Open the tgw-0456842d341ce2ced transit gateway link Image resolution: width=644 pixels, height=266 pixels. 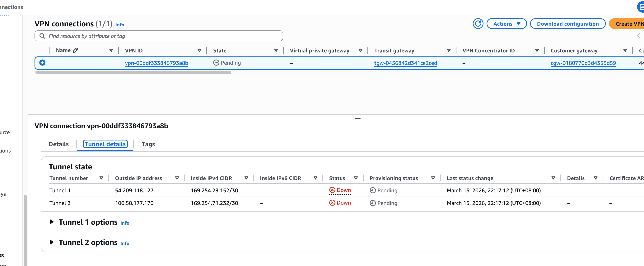(405, 63)
